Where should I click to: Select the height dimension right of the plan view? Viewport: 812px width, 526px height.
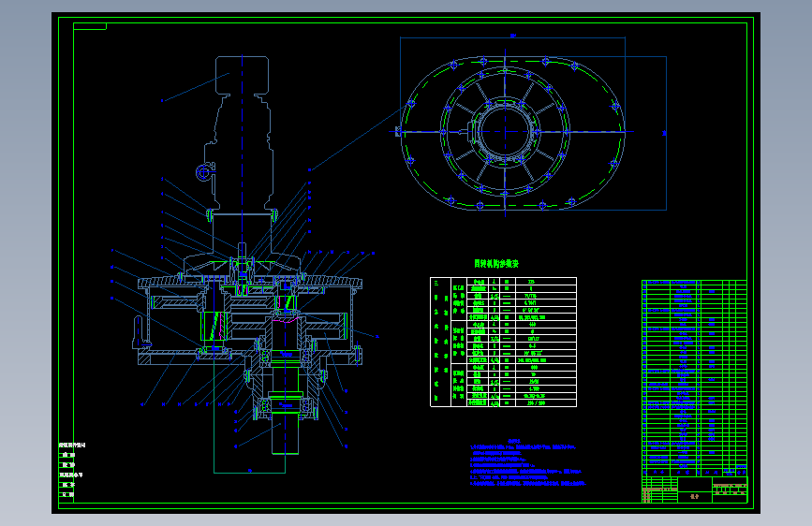[x=665, y=133]
